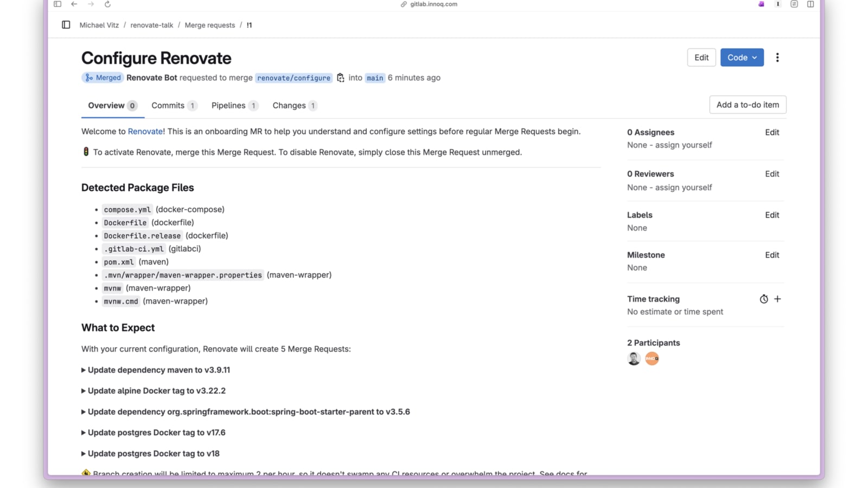Click Dockerfile.release list entry
Screen dimensions: 868x488
pyautogui.click(x=142, y=236)
